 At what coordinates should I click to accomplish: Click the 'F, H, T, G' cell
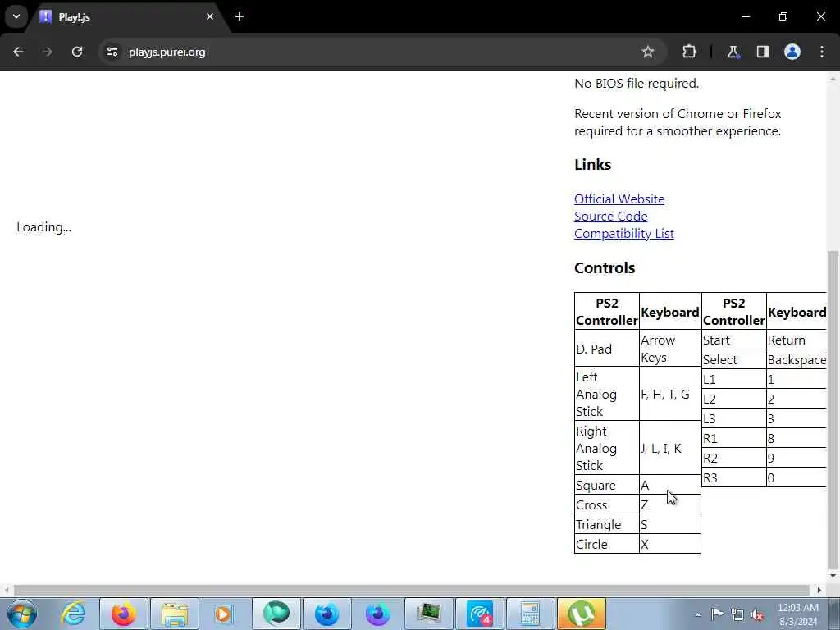coord(669,395)
